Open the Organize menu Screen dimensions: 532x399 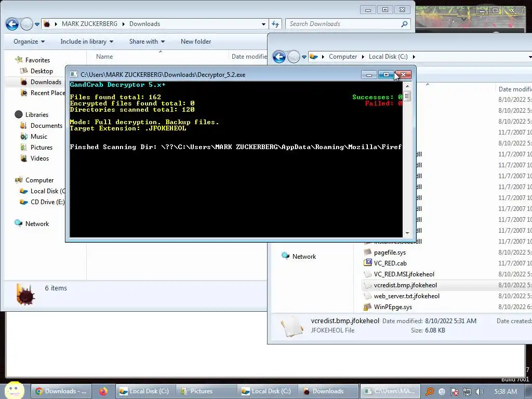29,42
